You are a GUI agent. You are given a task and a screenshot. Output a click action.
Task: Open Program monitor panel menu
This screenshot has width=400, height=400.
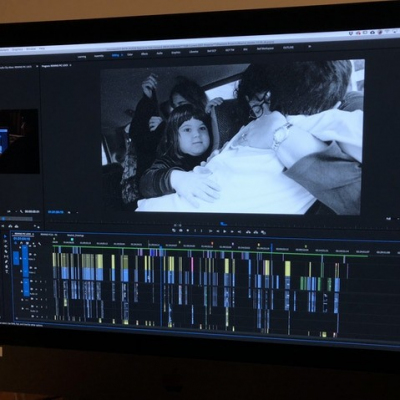click(x=70, y=65)
